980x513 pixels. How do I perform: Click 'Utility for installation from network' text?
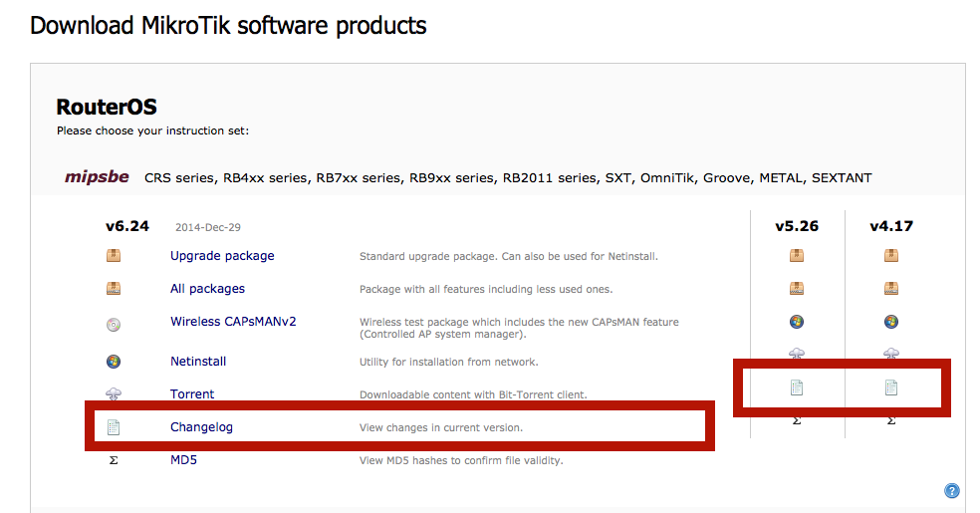tap(449, 362)
